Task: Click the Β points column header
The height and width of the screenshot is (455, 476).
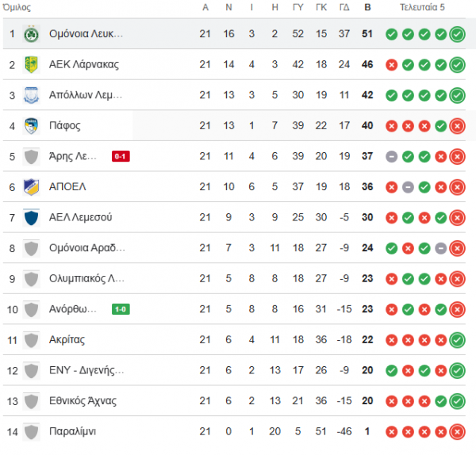Action: (367, 7)
